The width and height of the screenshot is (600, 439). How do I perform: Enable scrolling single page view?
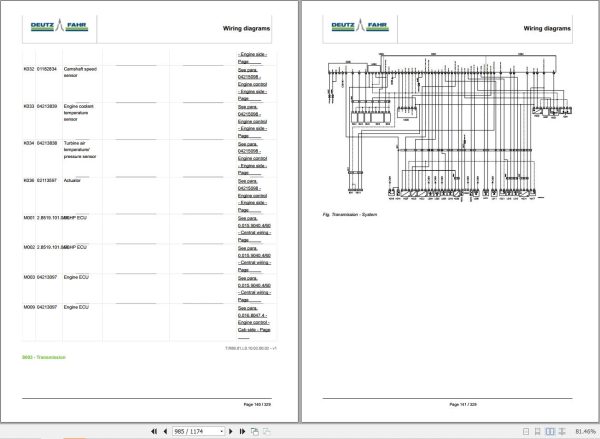pyautogui.click(x=537, y=431)
